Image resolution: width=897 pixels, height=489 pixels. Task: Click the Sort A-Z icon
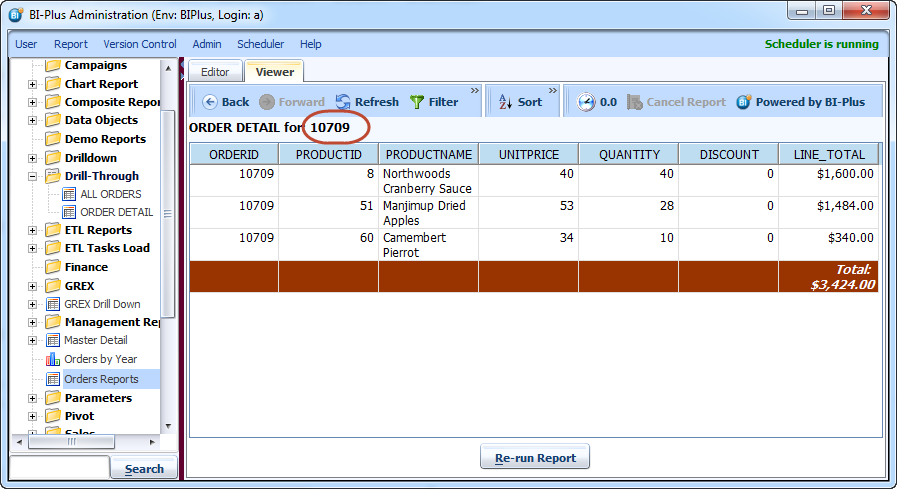pos(505,102)
